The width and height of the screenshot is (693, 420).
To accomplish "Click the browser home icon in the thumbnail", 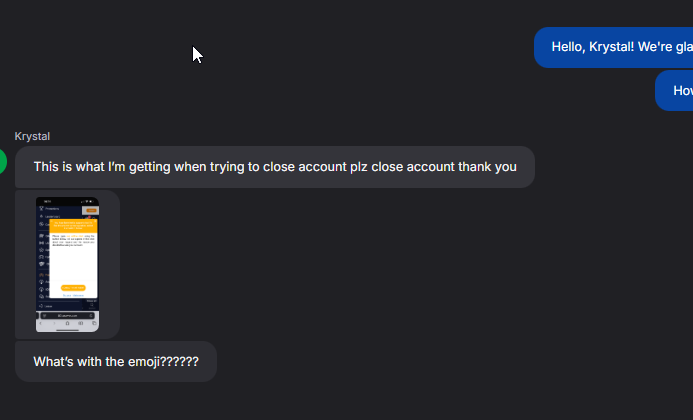I will pos(67,324).
